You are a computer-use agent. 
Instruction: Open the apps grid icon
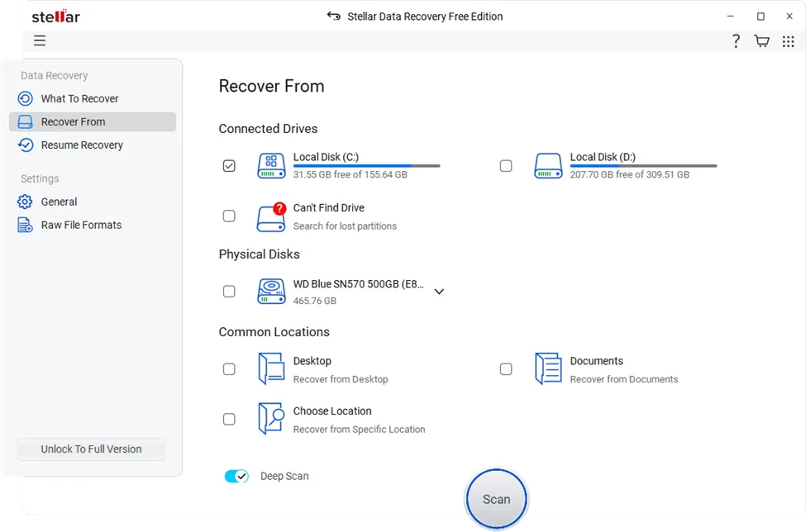789,41
